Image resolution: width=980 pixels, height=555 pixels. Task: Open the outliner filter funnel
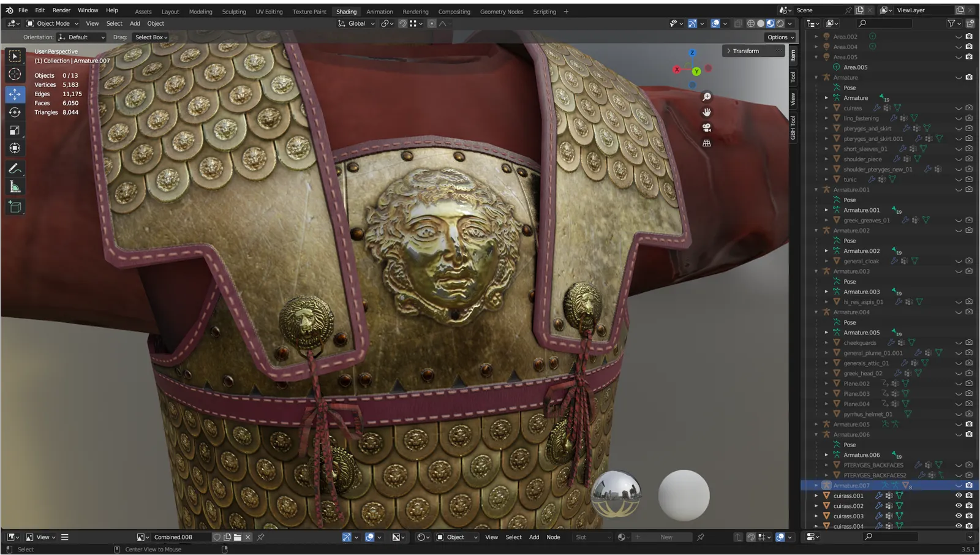951,23
